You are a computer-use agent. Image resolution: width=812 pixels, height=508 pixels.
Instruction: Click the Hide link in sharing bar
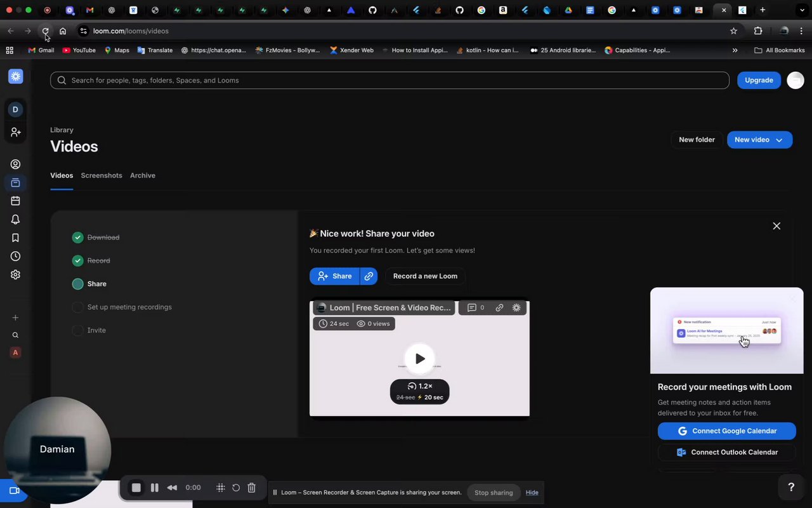(x=532, y=493)
